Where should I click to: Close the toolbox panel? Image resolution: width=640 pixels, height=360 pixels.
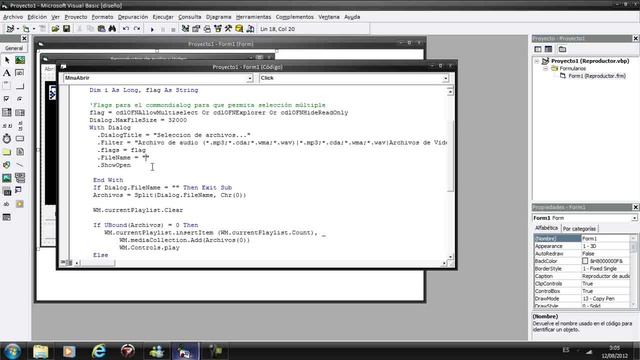tap(24, 38)
